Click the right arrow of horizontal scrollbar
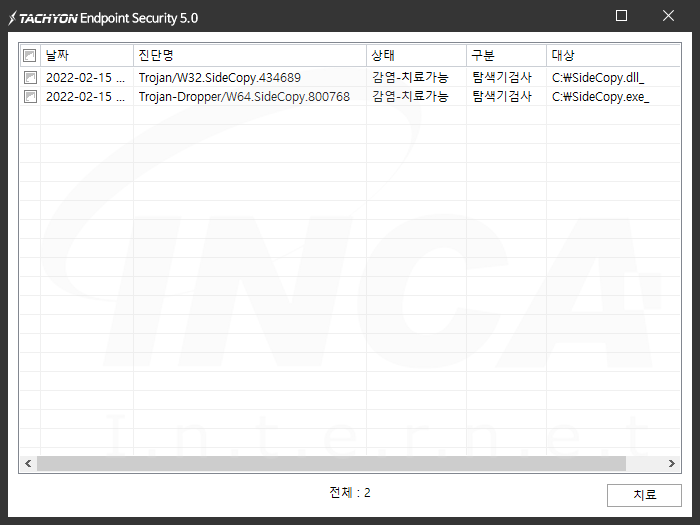 (671, 463)
